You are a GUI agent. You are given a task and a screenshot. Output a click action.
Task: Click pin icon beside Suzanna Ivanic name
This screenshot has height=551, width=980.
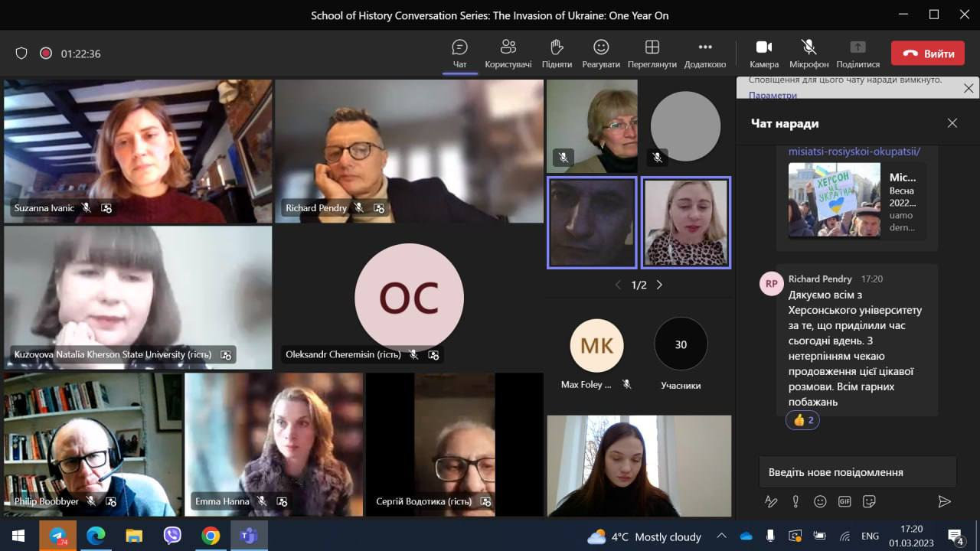[106, 207]
